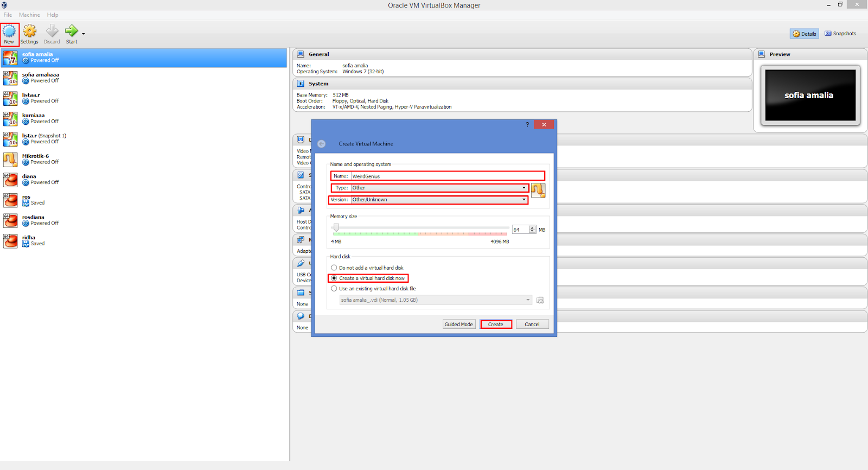
Task: Switch to Guided Mode
Action: tap(459, 325)
